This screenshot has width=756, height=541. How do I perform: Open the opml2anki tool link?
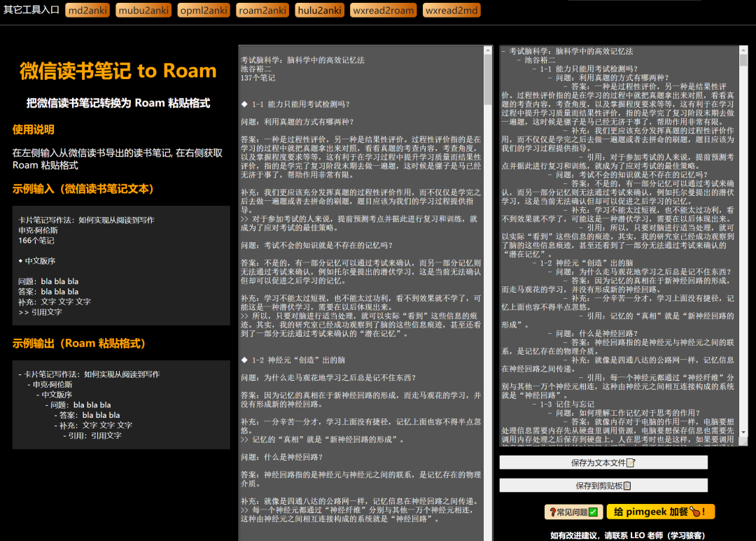pyautogui.click(x=204, y=10)
